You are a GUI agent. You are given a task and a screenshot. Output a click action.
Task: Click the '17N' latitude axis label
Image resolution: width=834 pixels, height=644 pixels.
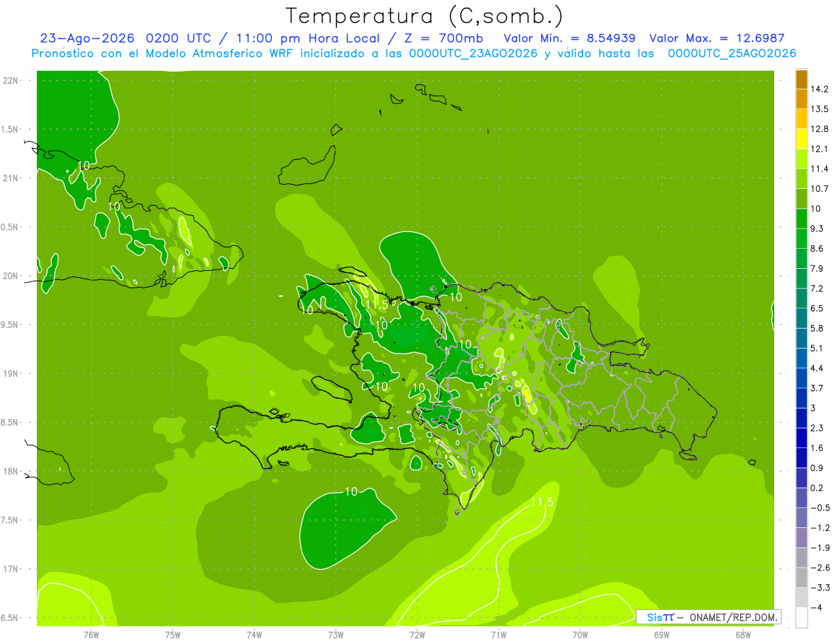[x=10, y=569]
